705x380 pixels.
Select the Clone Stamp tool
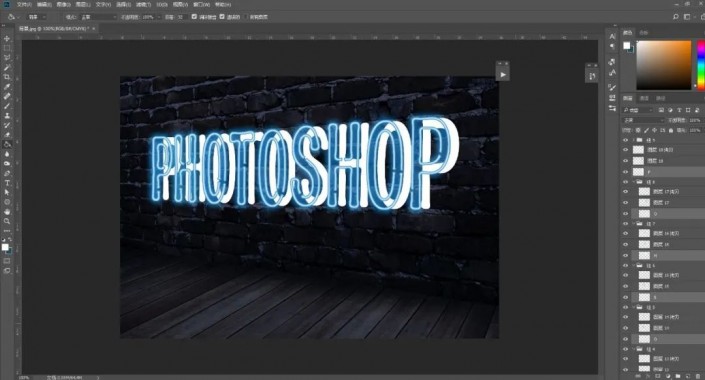click(7, 116)
